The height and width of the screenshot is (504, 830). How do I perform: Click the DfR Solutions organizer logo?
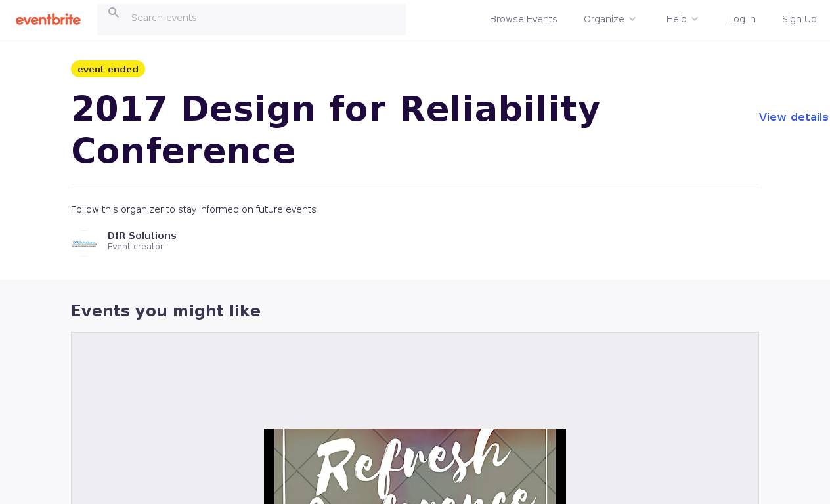point(84,243)
